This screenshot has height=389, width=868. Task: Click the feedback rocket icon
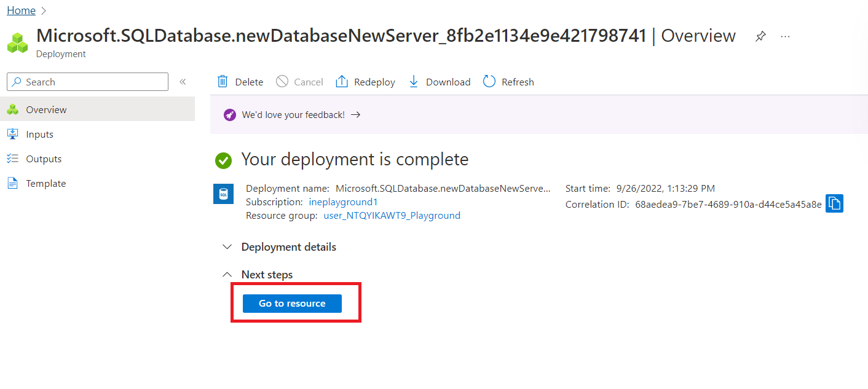(x=230, y=115)
